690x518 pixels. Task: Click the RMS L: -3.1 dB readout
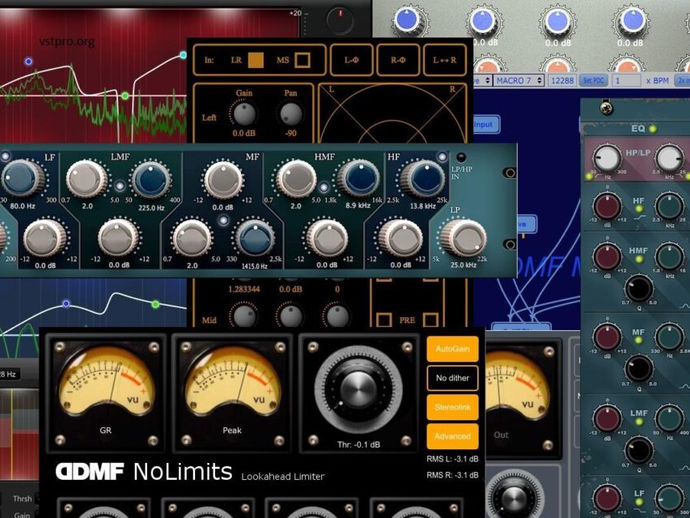(452, 459)
